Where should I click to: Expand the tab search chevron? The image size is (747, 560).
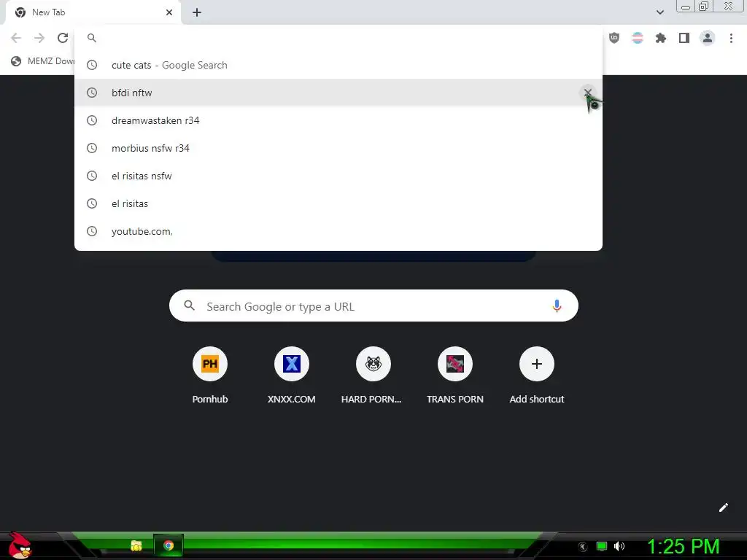(x=659, y=12)
